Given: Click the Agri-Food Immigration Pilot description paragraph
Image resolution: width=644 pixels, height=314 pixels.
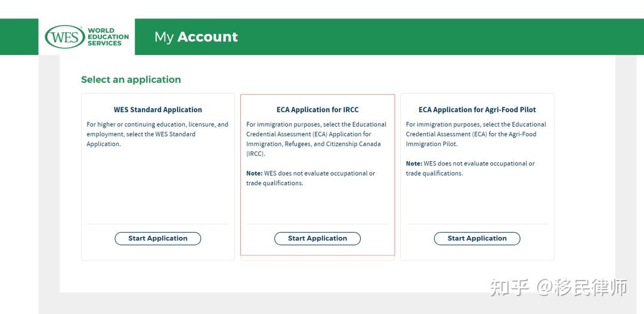Looking at the screenshot, I should (476, 134).
